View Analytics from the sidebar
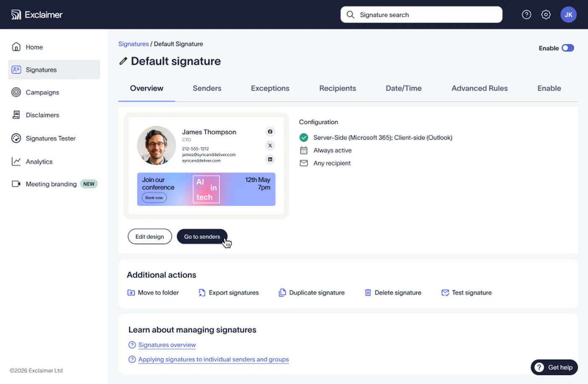The image size is (588, 384). pos(38,162)
